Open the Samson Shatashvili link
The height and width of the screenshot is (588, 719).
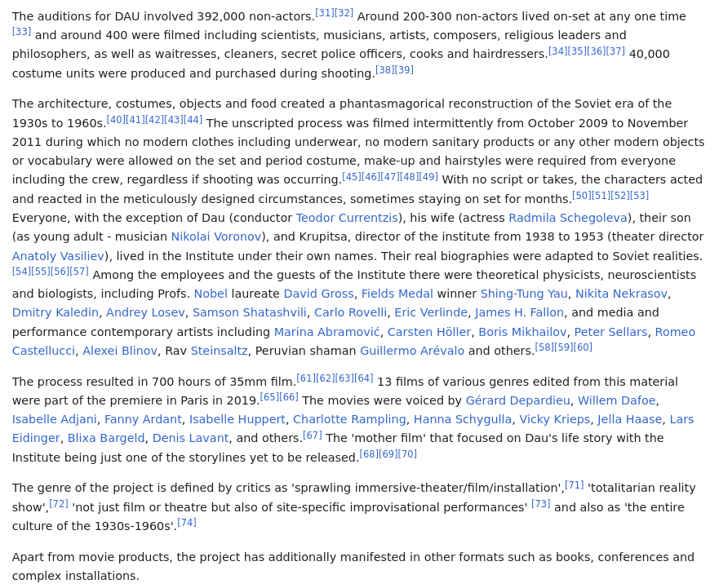tap(250, 312)
